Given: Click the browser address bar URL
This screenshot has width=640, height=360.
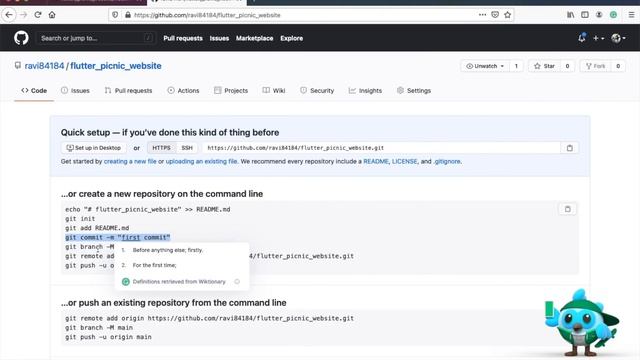Looking at the screenshot, I should point(207,15).
